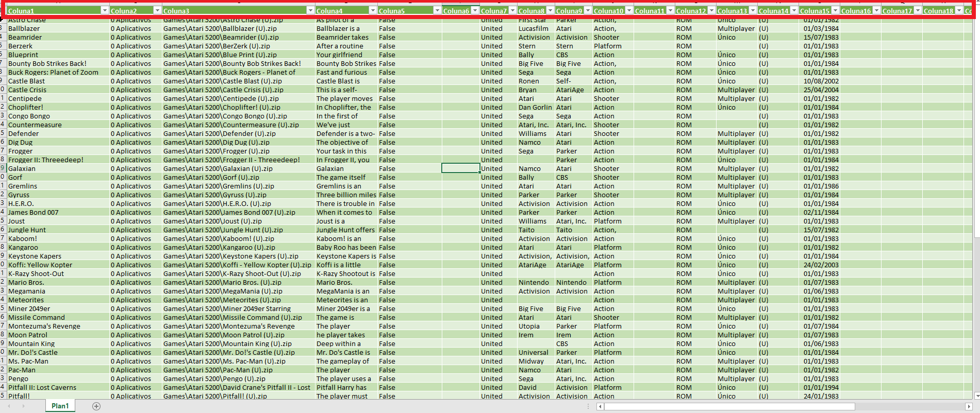The width and height of the screenshot is (980, 413).
Task: Select the "Montezuma's Revenge" cell in Coluna1
Action: click(x=58, y=326)
